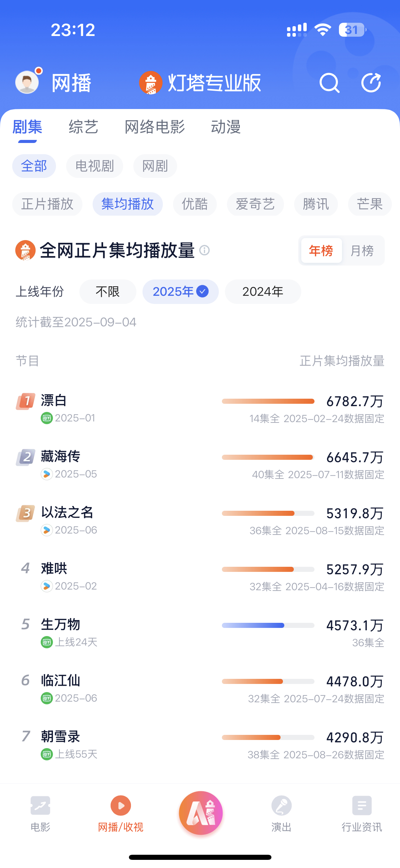The image size is (400, 868).
Task: Tap the share arrow icon in the header
Action: click(371, 83)
